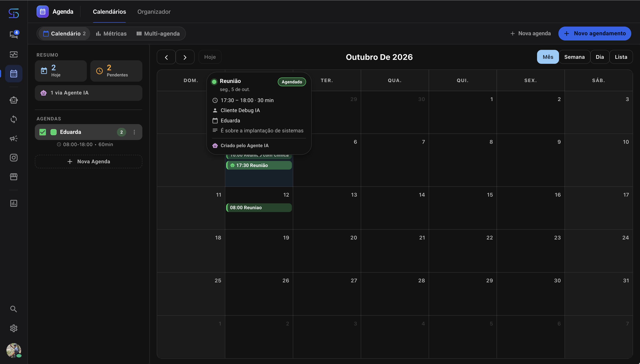Open the activity monitor sidebar icon

pyautogui.click(x=14, y=54)
